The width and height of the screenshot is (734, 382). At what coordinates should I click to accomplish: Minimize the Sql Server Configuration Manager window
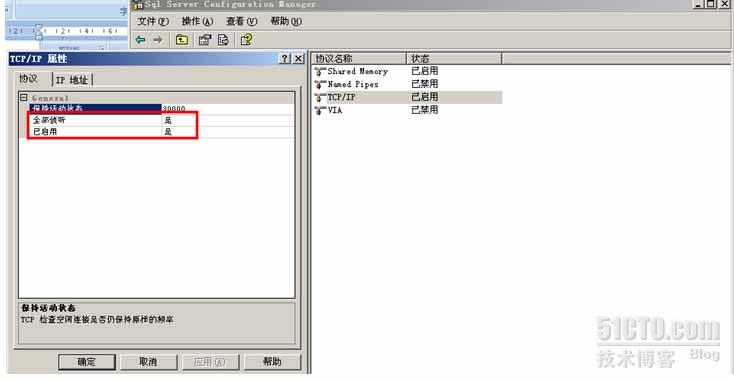tap(698, 4)
